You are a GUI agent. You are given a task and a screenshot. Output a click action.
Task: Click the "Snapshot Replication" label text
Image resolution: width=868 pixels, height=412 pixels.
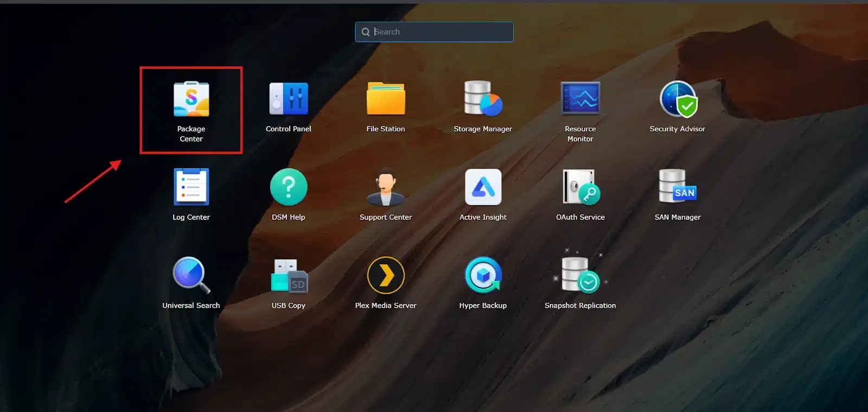(x=580, y=306)
